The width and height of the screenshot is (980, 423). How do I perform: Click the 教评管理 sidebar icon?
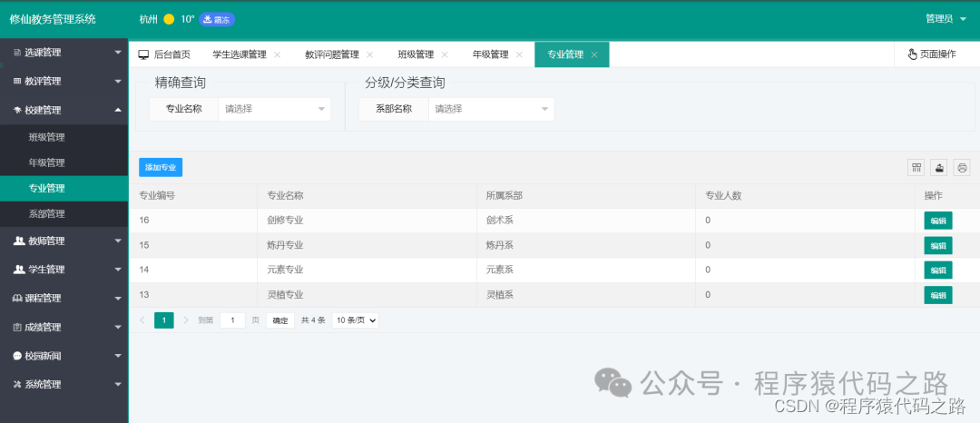pos(17,82)
